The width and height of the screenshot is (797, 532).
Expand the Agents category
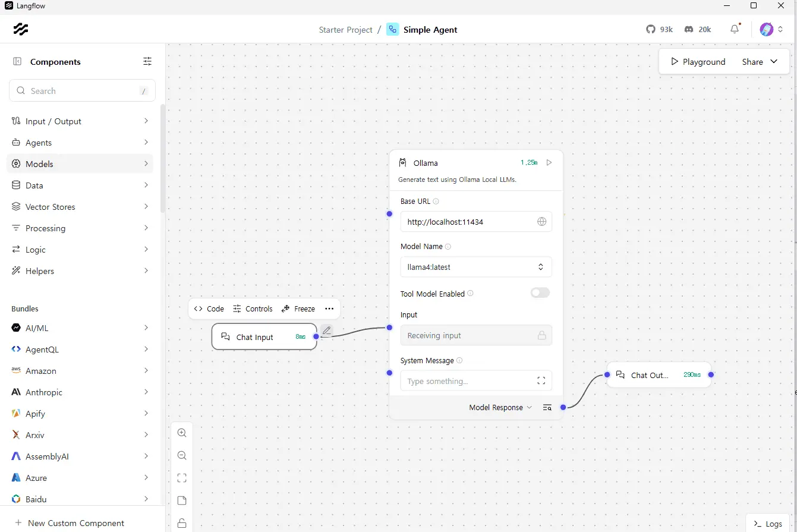80,143
